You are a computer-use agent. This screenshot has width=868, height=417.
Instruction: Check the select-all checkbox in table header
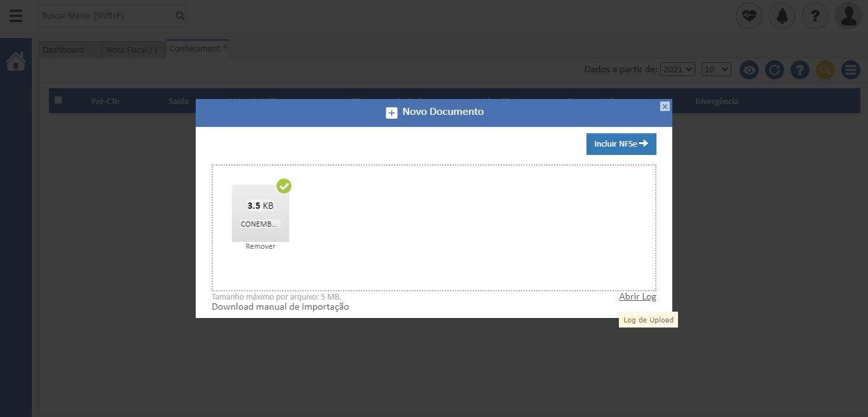point(58,100)
